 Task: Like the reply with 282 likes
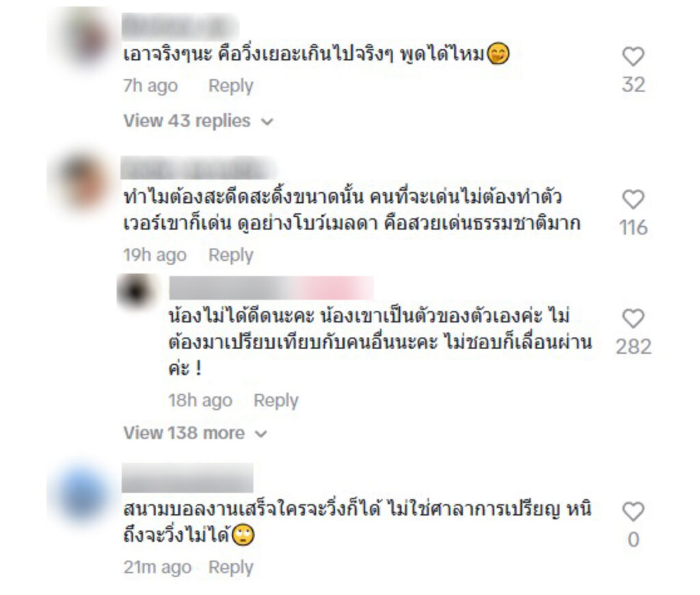pyautogui.click(x=633, y=318)
